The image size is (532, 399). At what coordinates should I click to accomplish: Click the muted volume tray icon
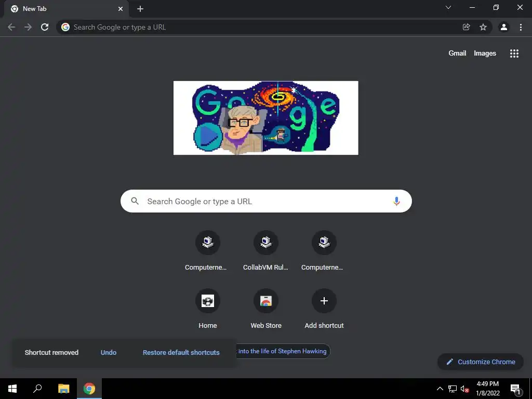[464, 389]
